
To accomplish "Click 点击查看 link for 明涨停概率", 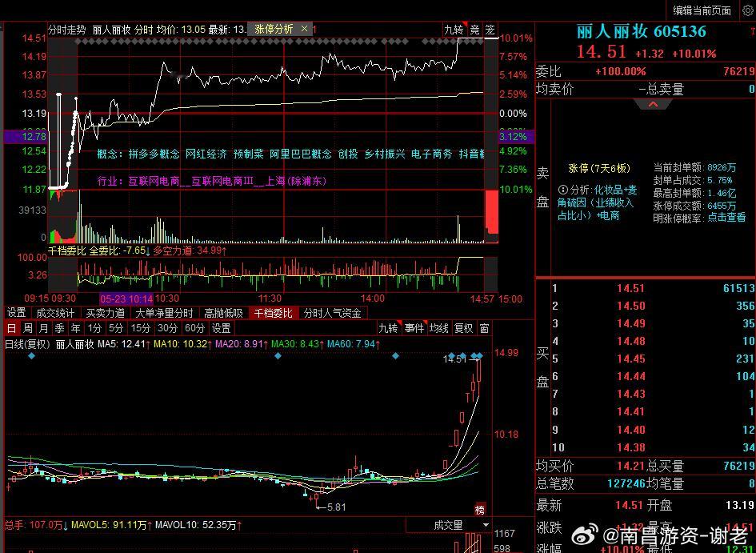I will click(x=726, y=218).
